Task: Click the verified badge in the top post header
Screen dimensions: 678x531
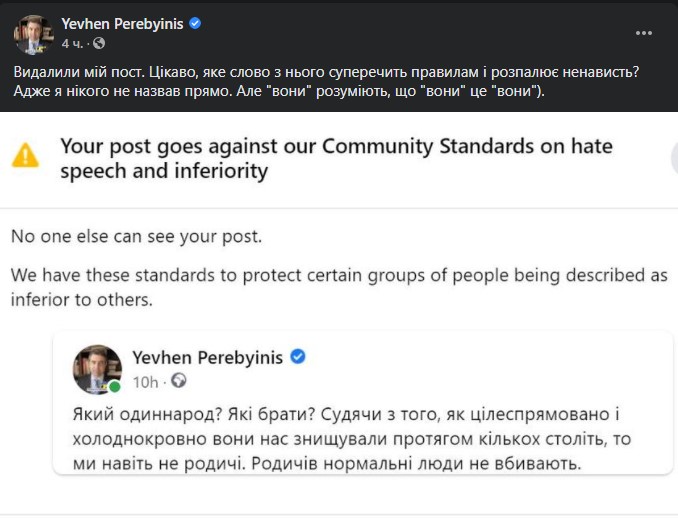Action: (196, 24)
